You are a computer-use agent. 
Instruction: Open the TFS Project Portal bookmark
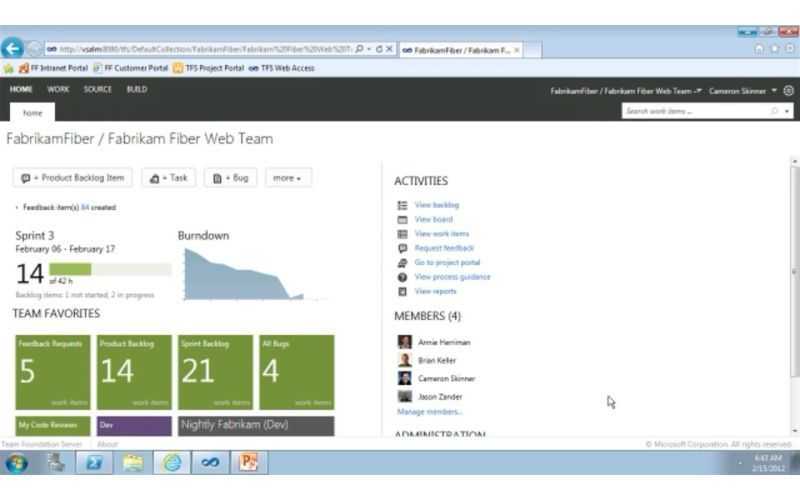[209, 68]
